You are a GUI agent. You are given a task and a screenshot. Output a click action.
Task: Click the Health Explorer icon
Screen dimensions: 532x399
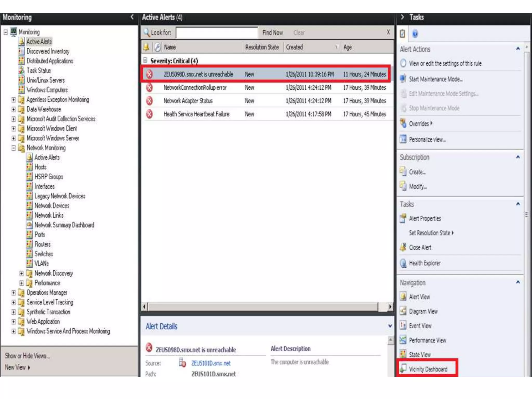tap(403, 263)
